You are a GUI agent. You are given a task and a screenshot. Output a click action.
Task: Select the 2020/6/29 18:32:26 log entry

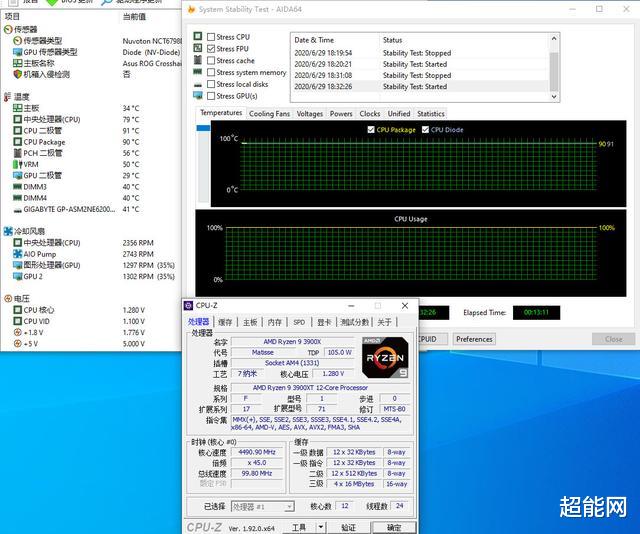tap(421, 87)
